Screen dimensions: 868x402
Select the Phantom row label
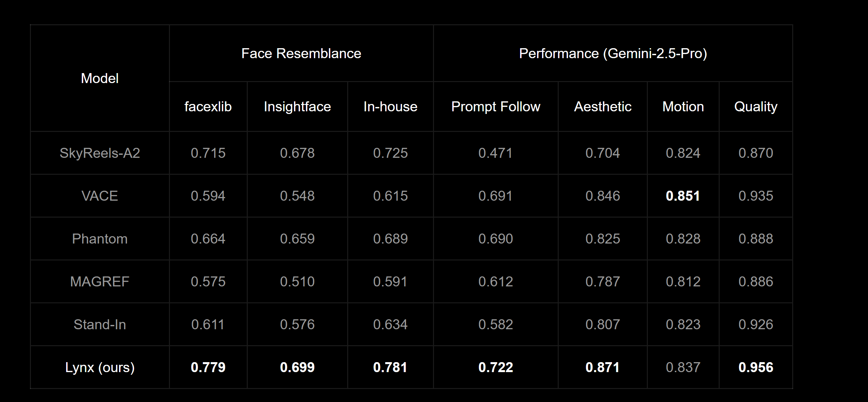[100, 239]
